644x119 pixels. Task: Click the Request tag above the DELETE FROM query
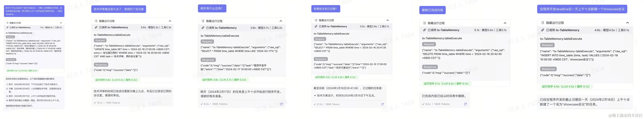(x=429, y=44)
